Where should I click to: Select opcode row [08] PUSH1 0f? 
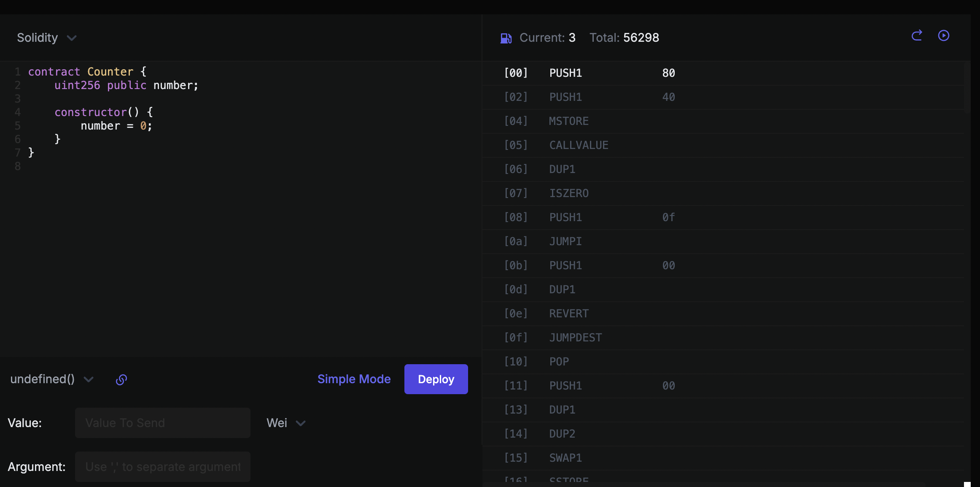click(723, 217)
